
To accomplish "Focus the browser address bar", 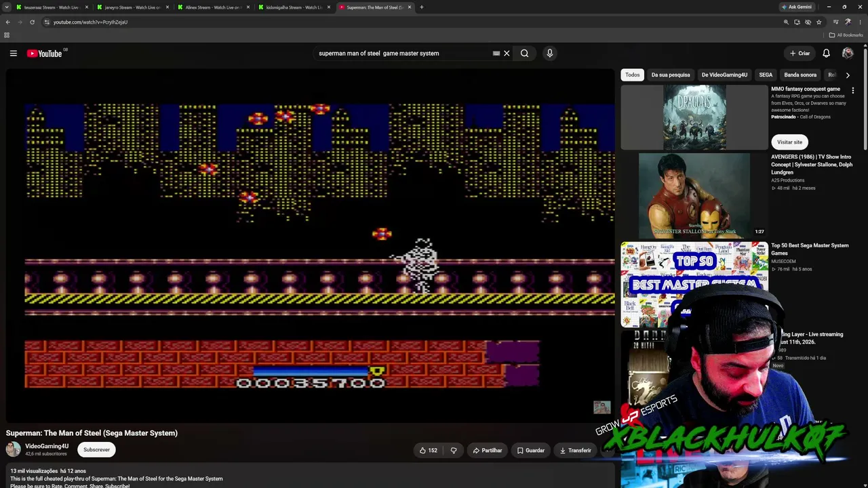I will 407,22.
